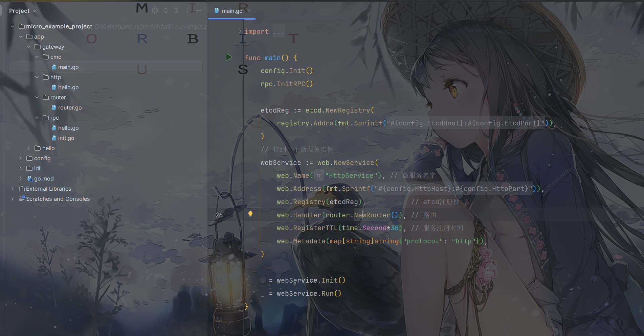Image resolution: width=644 pixels, height=336 pixels.
Task: Run main function via green gutter arrow
Action: pyautogui.click(x=229, y=57)
